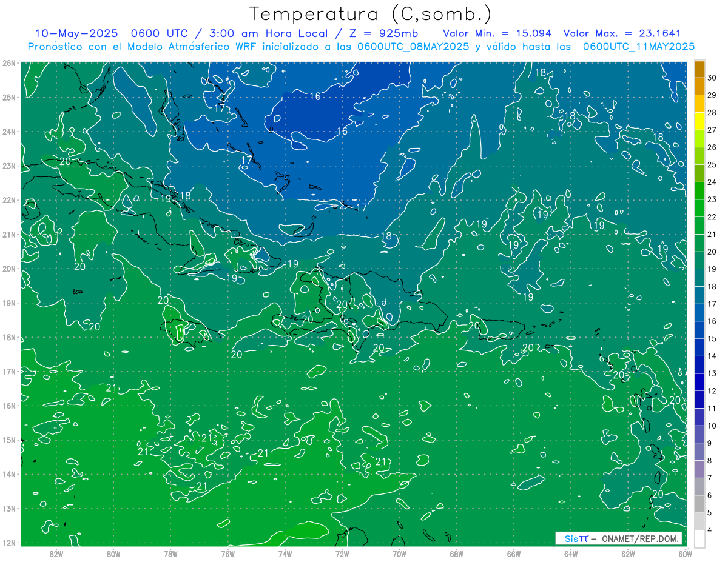Click the '80W' longitude axis label
Screen dimensions: 728x562
tap(113, 554)
